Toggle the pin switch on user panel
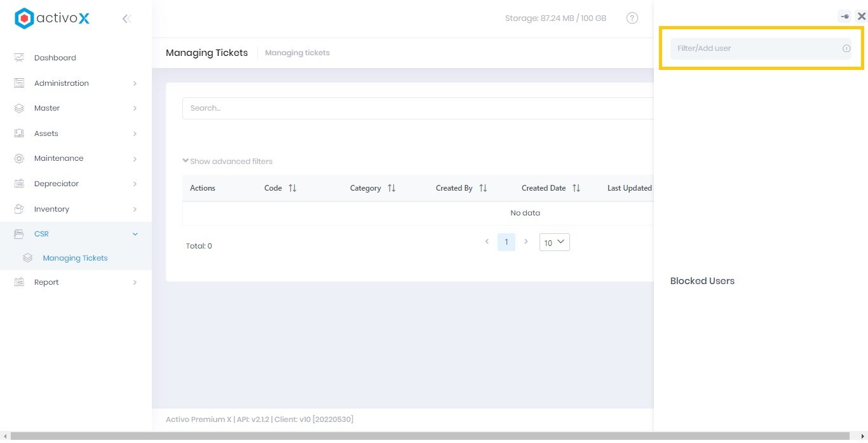This screenshot has height=443, width=868. coord(844,17)
